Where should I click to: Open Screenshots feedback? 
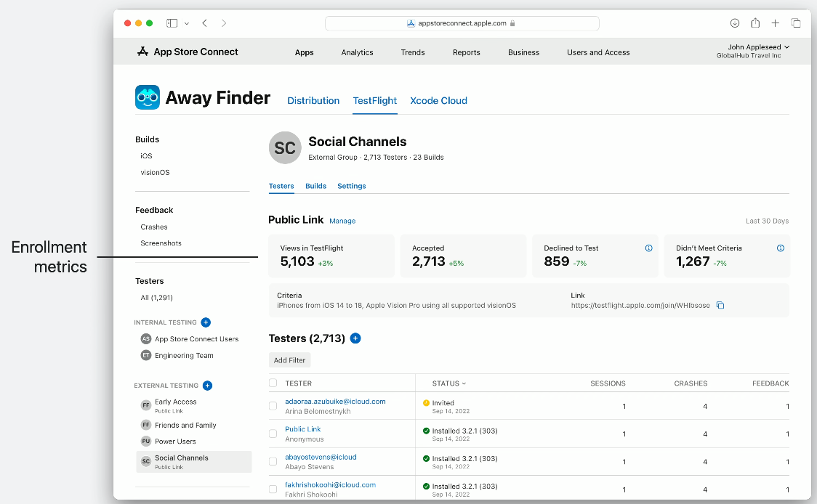coord(161,243)
